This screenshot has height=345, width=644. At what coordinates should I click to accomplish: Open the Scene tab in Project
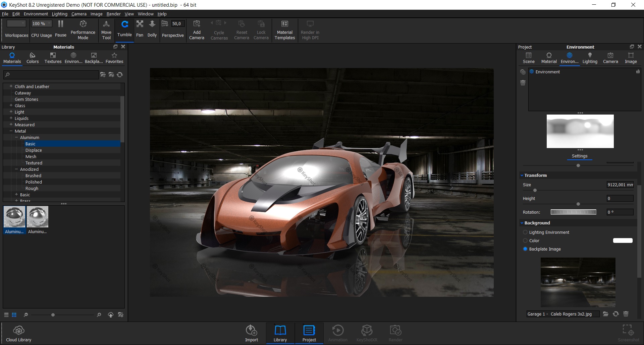529,58
